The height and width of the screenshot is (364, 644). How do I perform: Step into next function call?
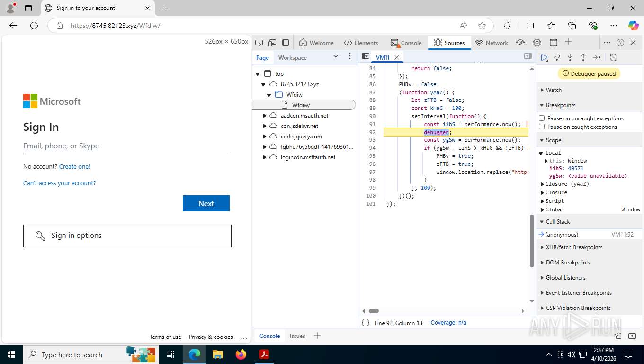tap(570, 57)
